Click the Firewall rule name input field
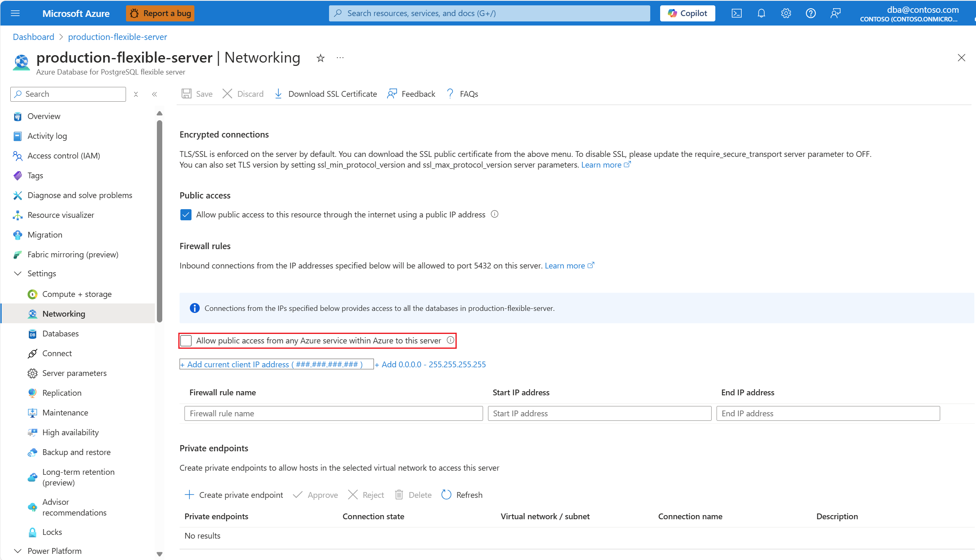Image resolution: width=976 pixels, height=560 pixels. (334, 413)
